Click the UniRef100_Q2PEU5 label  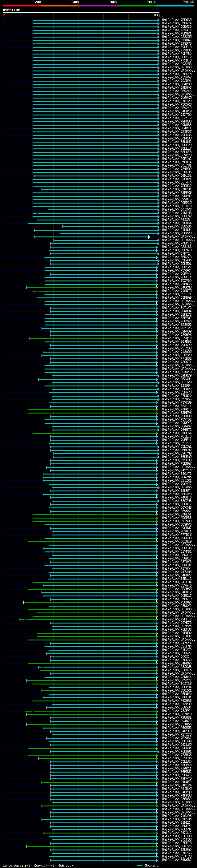(176, 172)
